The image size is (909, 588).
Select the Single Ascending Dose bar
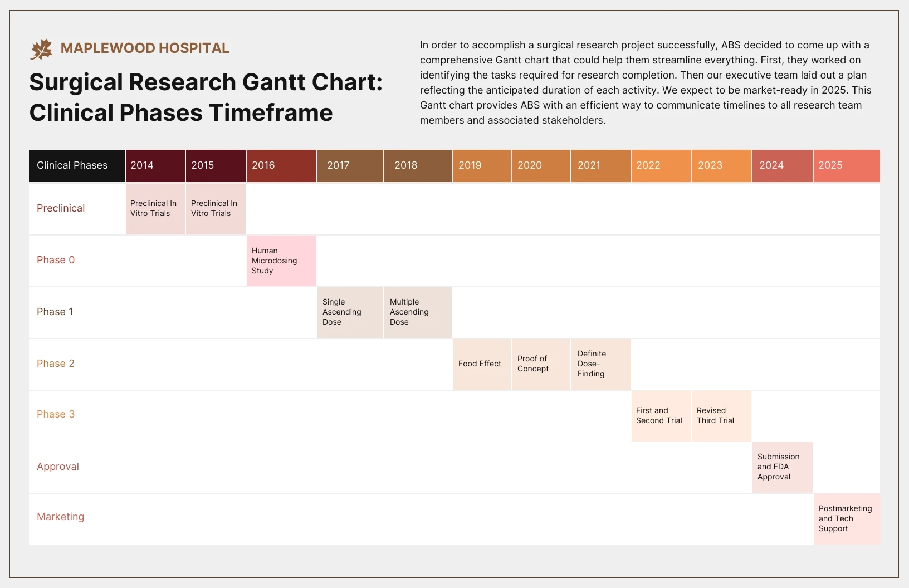tap(350, 312)
